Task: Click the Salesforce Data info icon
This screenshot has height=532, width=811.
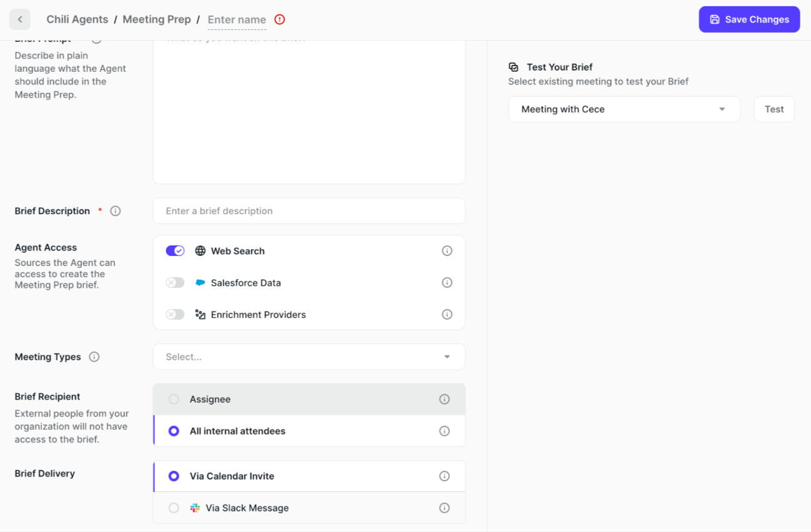Action: pos(447,283)
